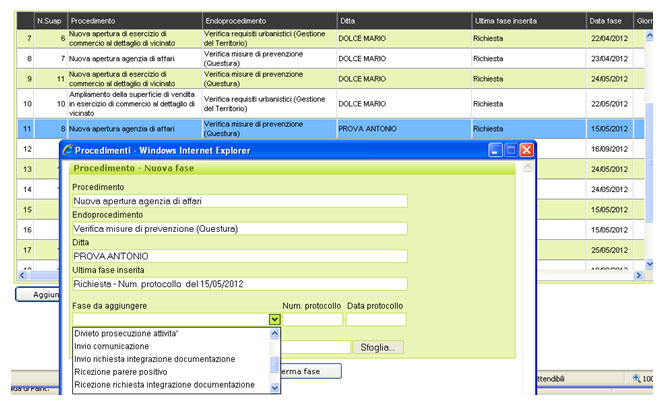Click the table's horizontal scroll right arrow
The height and width of the screenshot is (411, 670).
coord(639,275)
